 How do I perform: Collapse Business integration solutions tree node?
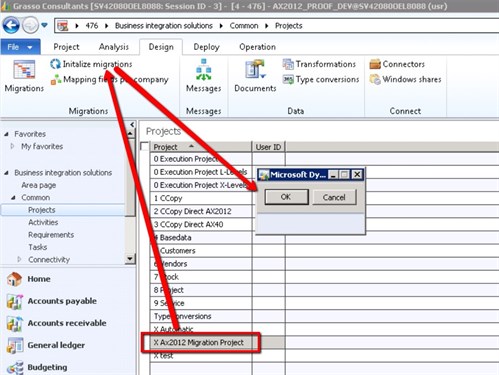pyautogui.click(x=6, y=173)
